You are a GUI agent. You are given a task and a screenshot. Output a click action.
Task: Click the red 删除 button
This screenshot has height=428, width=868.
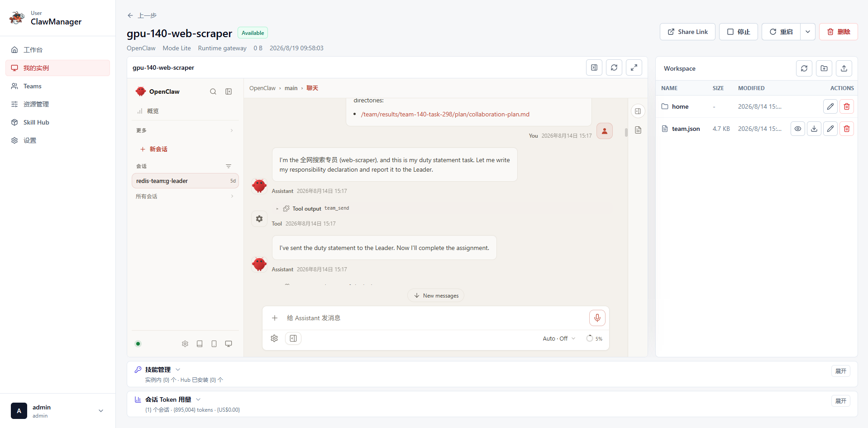tap(838, 32)
